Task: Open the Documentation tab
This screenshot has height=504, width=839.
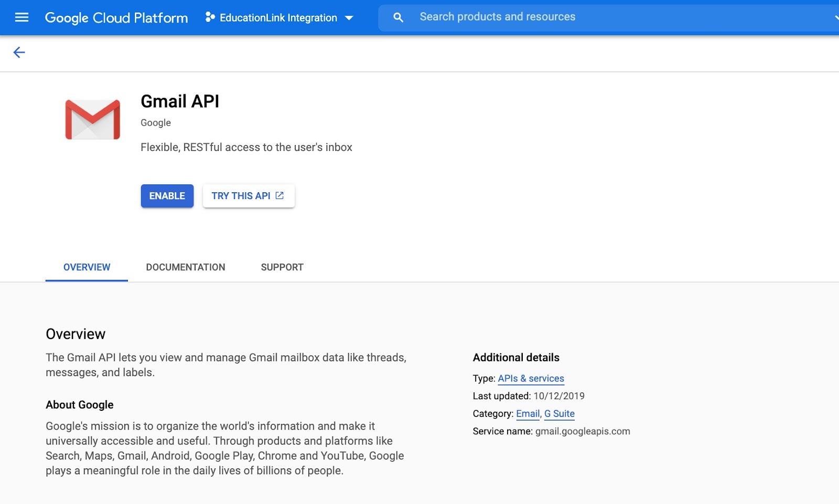Action: coord(185,267)
